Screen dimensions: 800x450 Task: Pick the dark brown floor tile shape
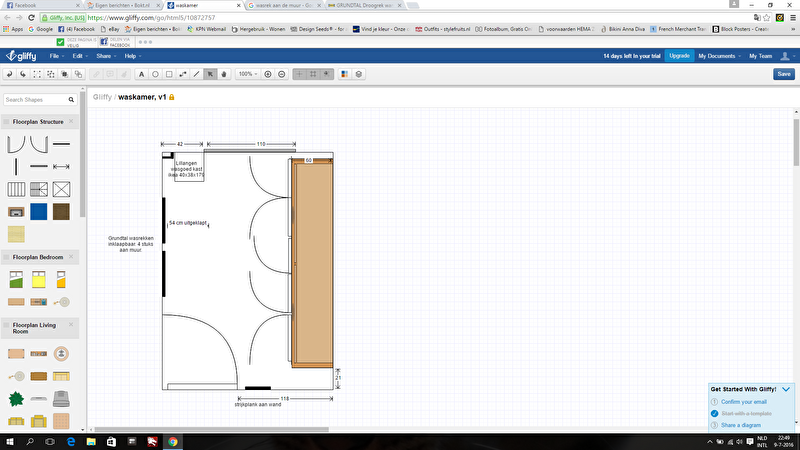(x=61, y=212)
